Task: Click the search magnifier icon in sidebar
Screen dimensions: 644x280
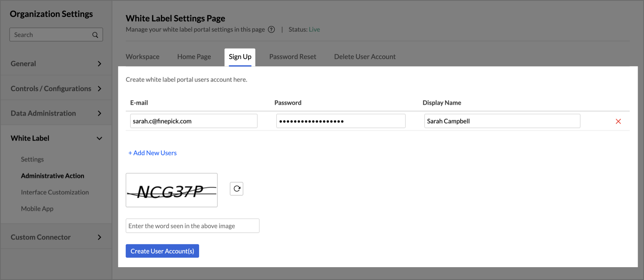Action: tap(95, 35)
